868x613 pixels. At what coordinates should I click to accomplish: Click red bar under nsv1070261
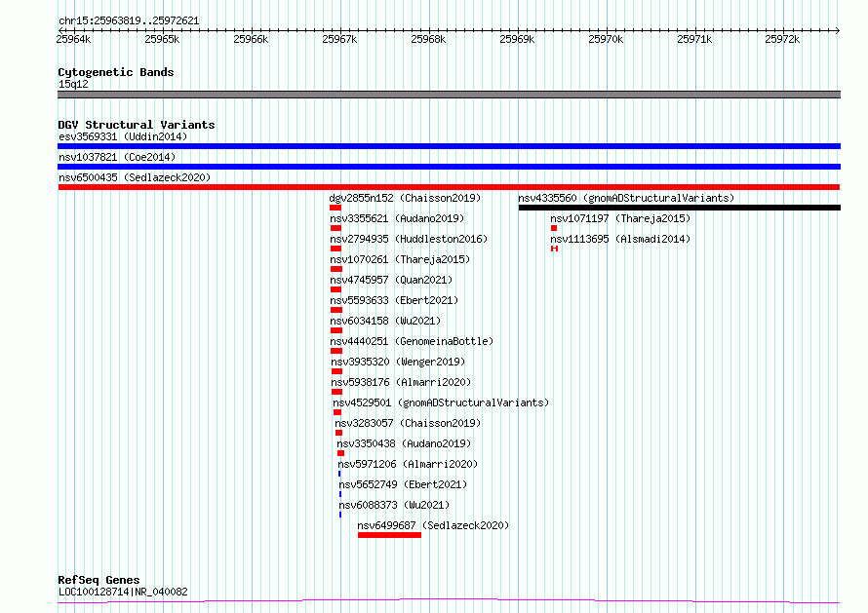coord(336,269)
